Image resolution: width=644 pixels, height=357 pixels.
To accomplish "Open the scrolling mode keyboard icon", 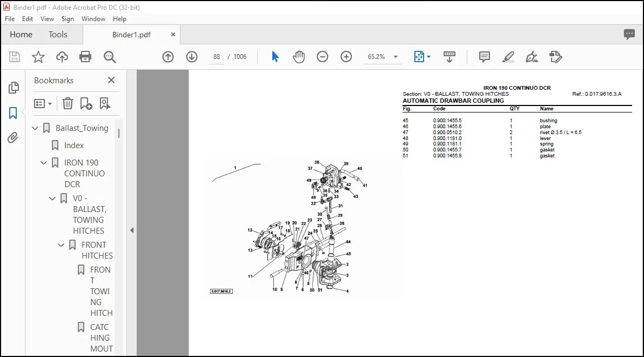I will 450,57.
